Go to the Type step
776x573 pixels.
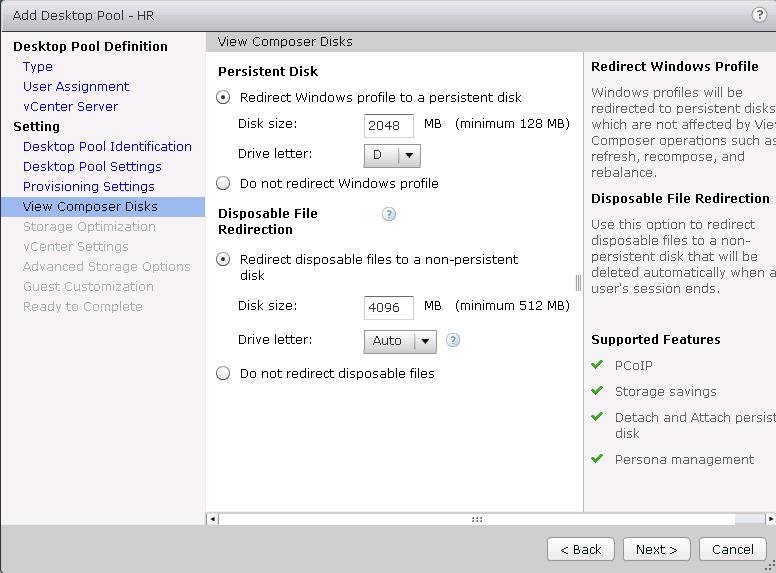(38, 67)
